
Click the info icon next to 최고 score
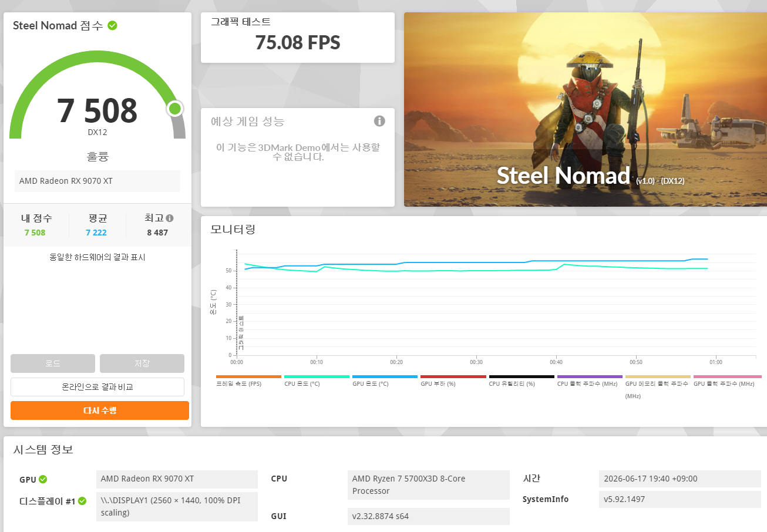click(170, 218)
